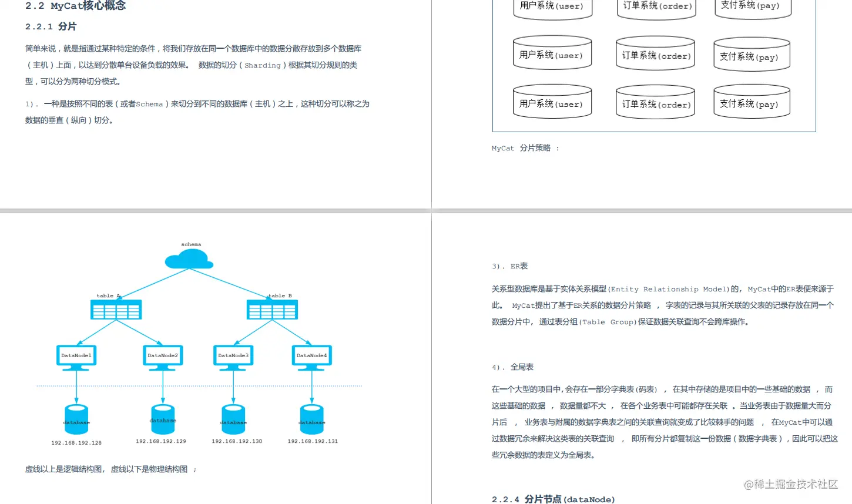This screenshot has height=504, width=852.
Task: Click the table B grid icon
Action: 272,309
